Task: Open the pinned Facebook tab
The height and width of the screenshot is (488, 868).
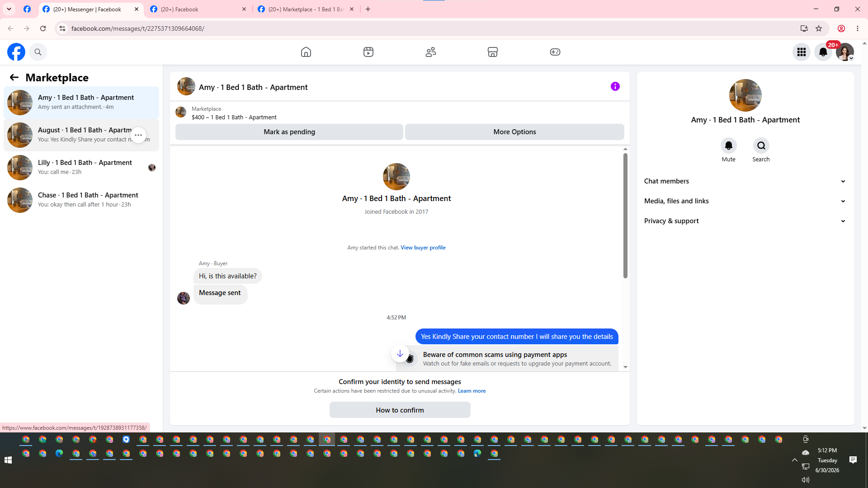Action: [27, 9]
